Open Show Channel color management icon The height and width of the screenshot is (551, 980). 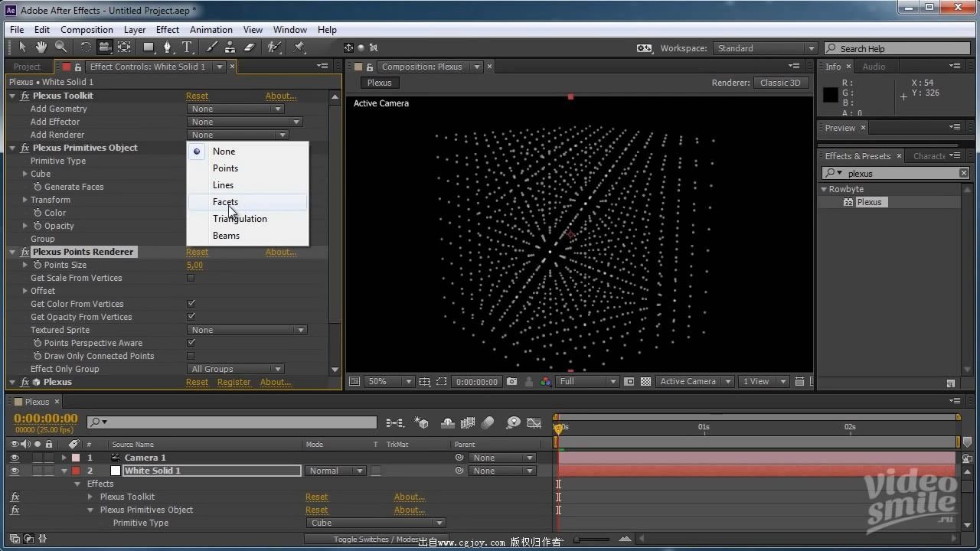[x=545, y=381]
